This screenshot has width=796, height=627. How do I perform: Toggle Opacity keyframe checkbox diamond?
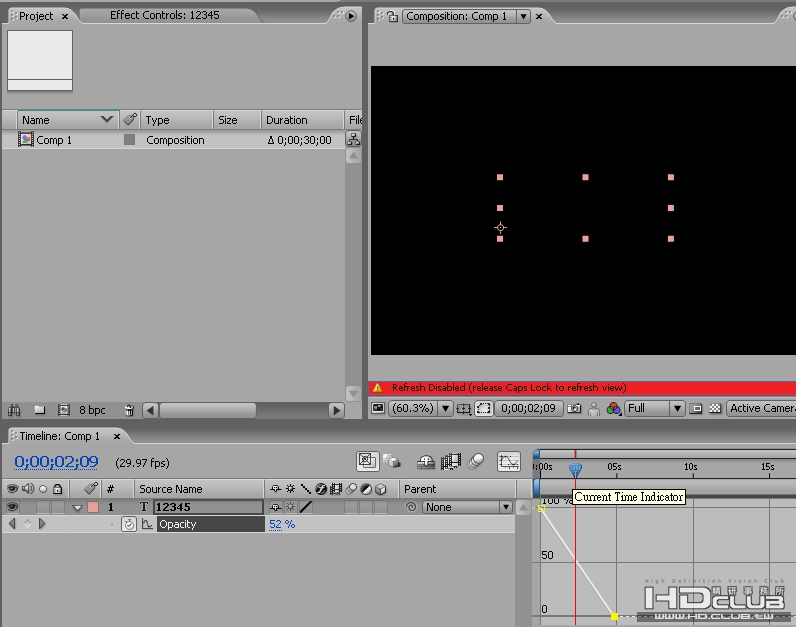coord(27,523)
